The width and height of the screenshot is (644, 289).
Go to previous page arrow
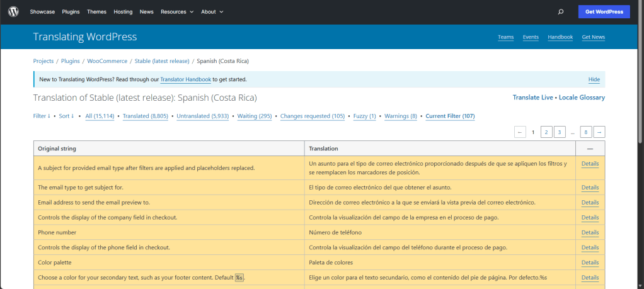tap(520, 132)
